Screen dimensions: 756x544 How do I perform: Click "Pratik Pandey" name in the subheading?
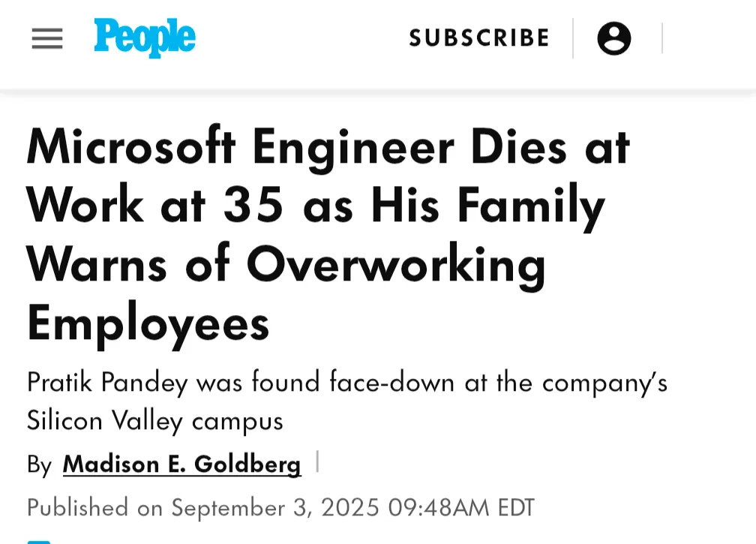point(107,383)
